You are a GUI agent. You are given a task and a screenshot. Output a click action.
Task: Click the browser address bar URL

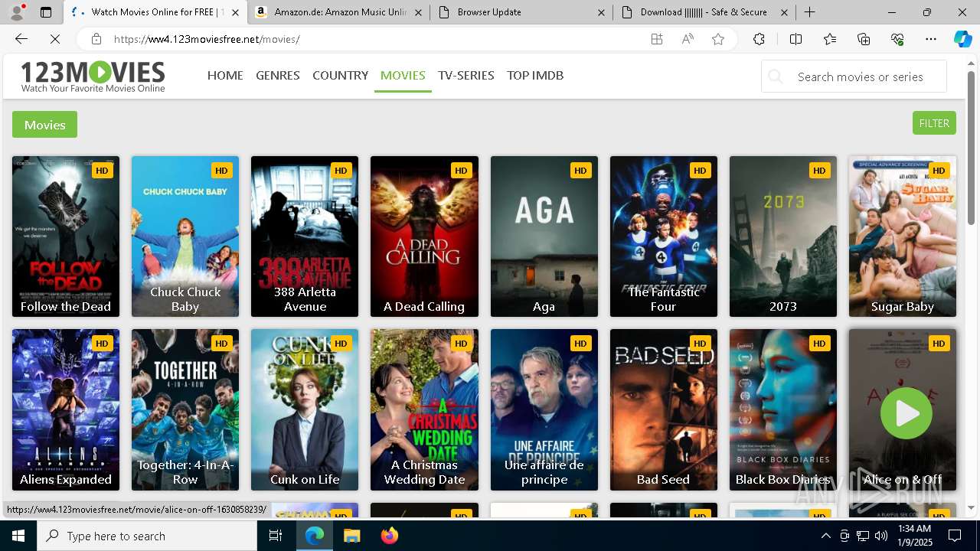tap(207, 39)
